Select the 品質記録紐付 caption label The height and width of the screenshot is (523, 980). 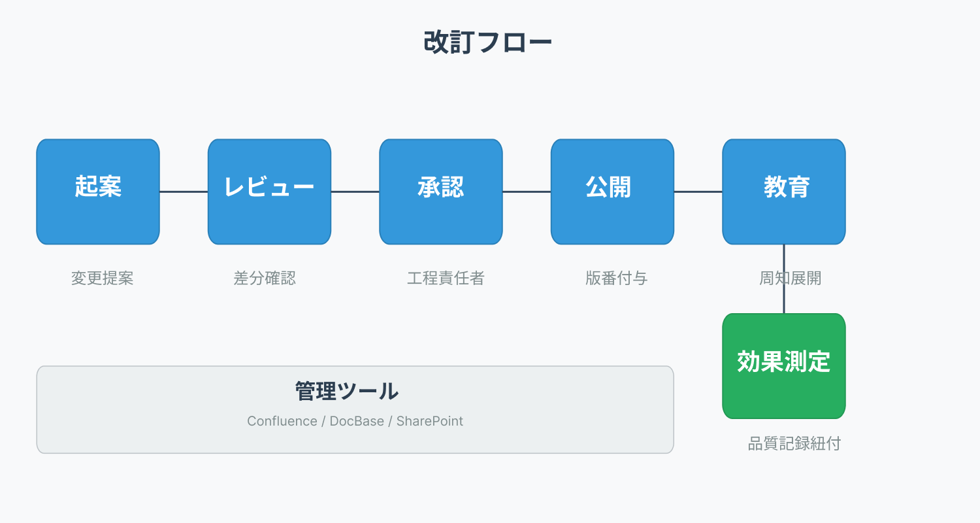pyautogui.click(x=794, y=444)
